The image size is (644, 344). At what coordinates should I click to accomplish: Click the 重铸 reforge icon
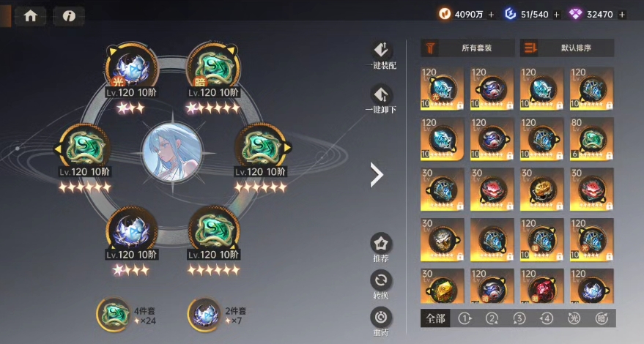click(x=381, y=318)
